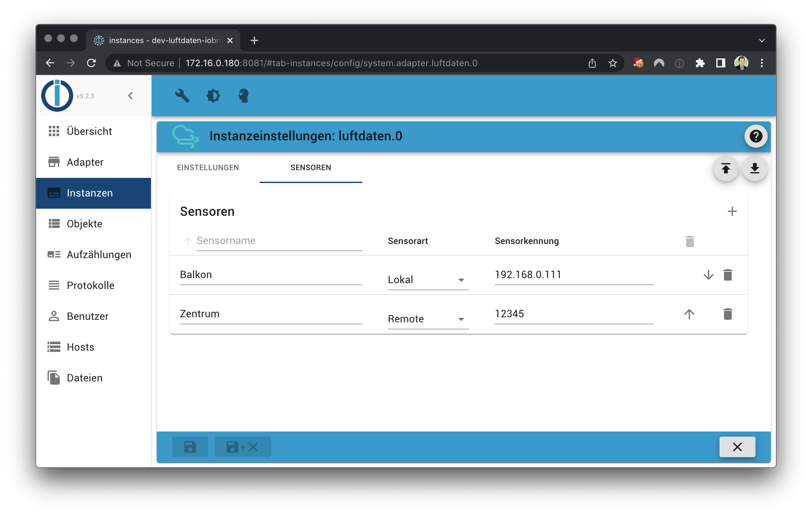Click the greyed-out info extension icon
The height and width of the screenshot is (515, 812).
[x=679, y=63]
